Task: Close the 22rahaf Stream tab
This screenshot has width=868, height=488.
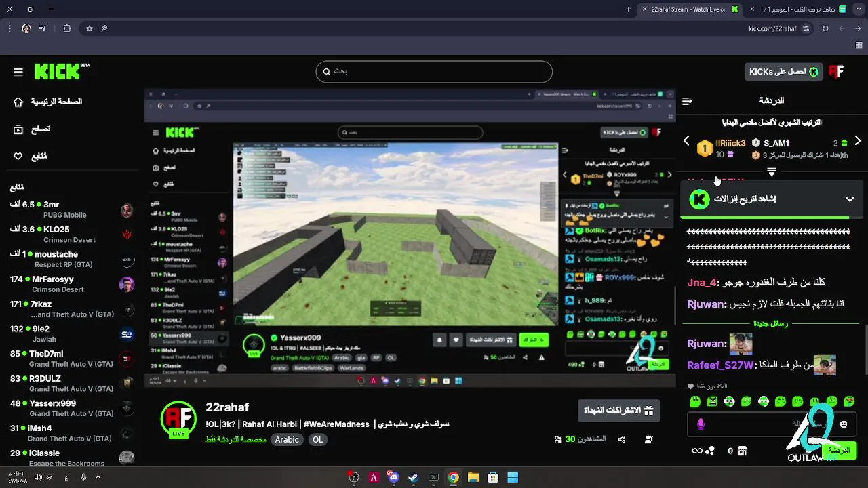Action: pos(646,9)
